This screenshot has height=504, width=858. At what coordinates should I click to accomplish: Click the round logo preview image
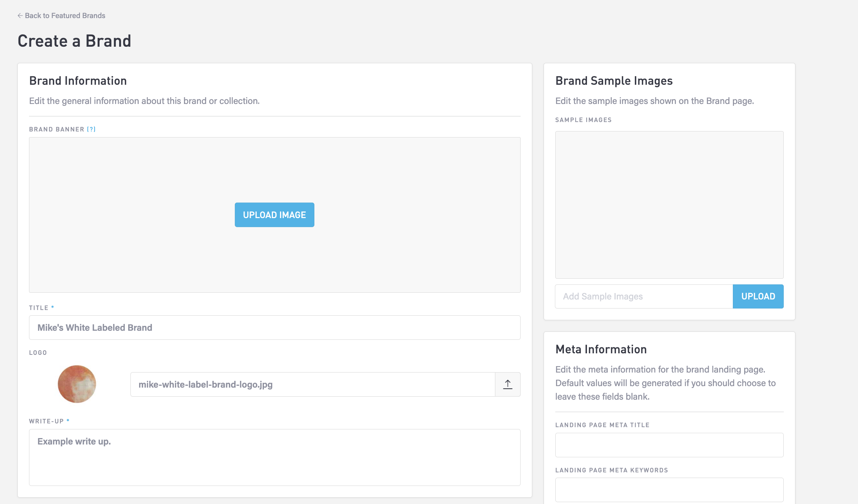point(77,384)
